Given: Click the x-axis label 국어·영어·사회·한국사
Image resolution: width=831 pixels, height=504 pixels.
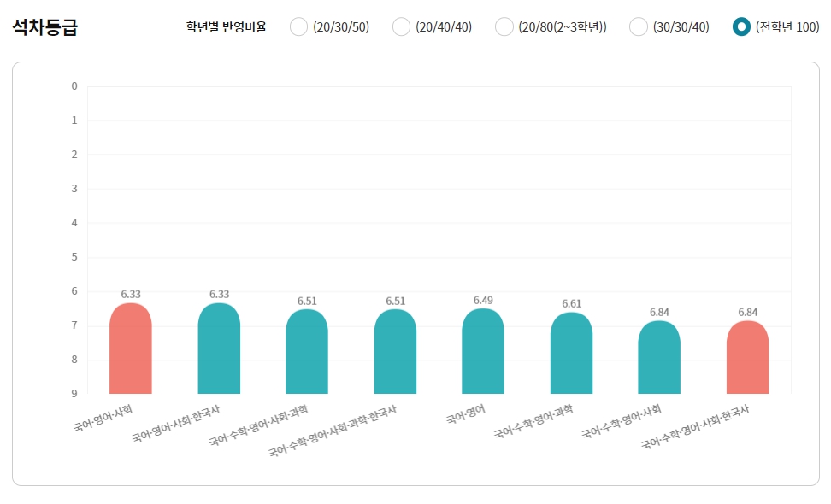Looking at the screenshot, I should coord(176,424).
